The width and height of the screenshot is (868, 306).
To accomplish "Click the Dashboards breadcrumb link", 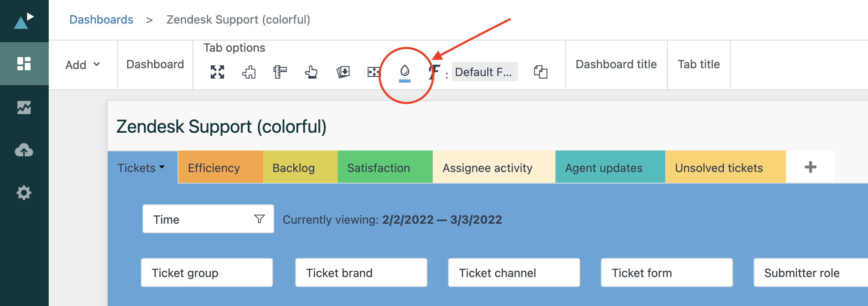I will [101, 19].
